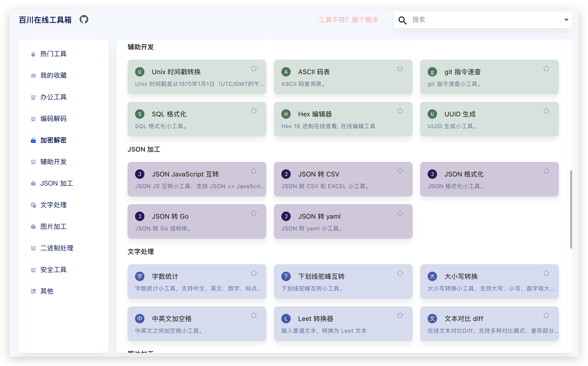
Task: Toggle the star on SQL 格式化 card
Action: click(253, 111)
